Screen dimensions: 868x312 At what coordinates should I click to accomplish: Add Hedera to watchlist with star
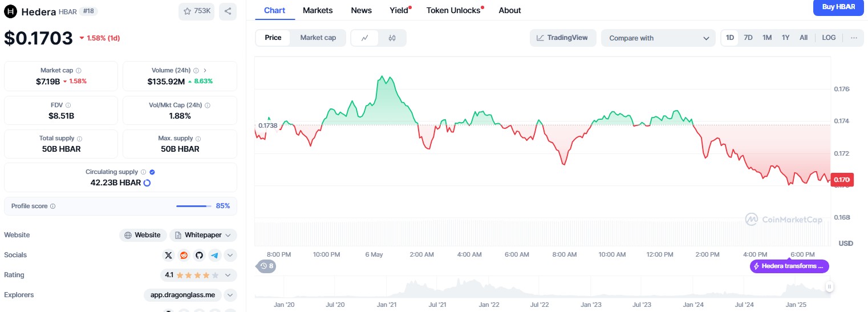tap(196, 11)
